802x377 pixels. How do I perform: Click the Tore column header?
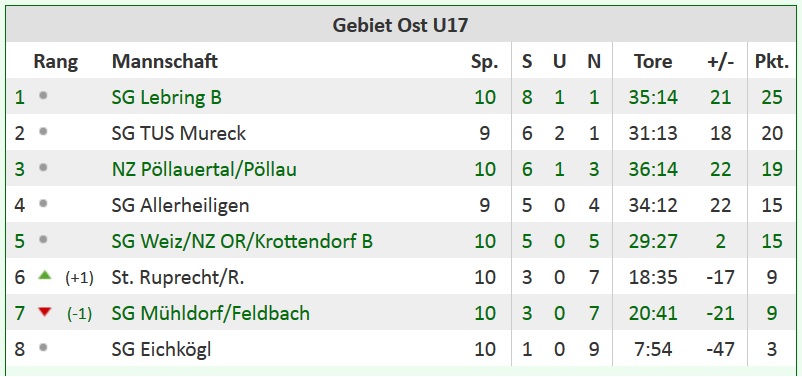[x=653, y=61]
